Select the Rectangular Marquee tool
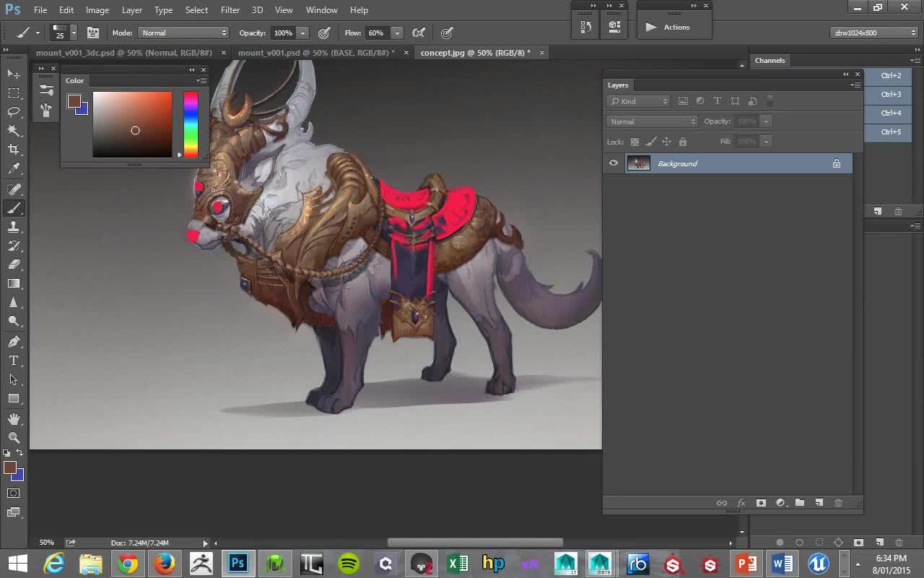The width and height of the screenshot is (924, 578). coord(14,92)
